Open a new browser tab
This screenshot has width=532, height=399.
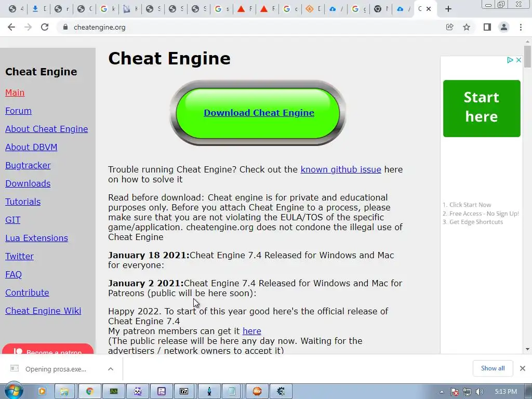(x=448, y=9)
